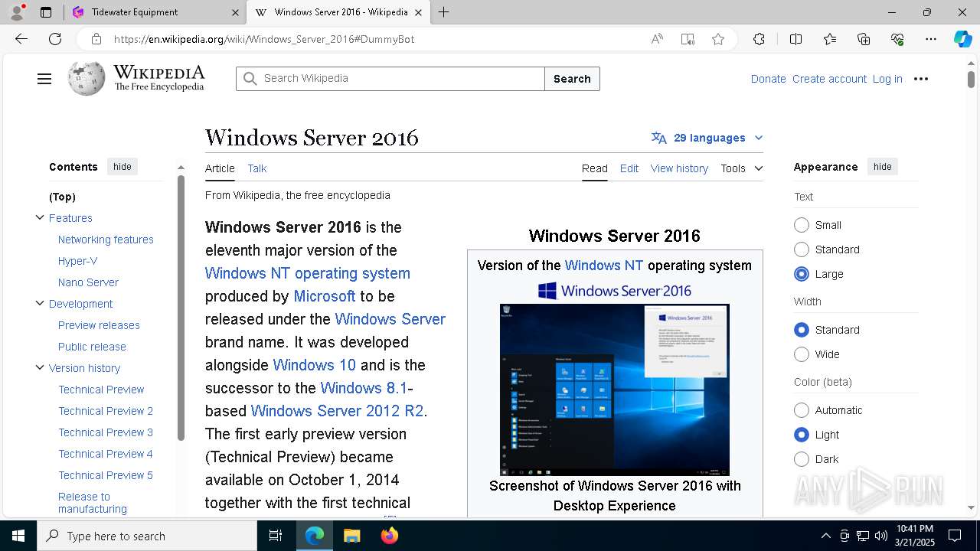Select Automatic color mode
This screenshot has width=980, height=551.
pyautogui.click(x=802, y=410)
